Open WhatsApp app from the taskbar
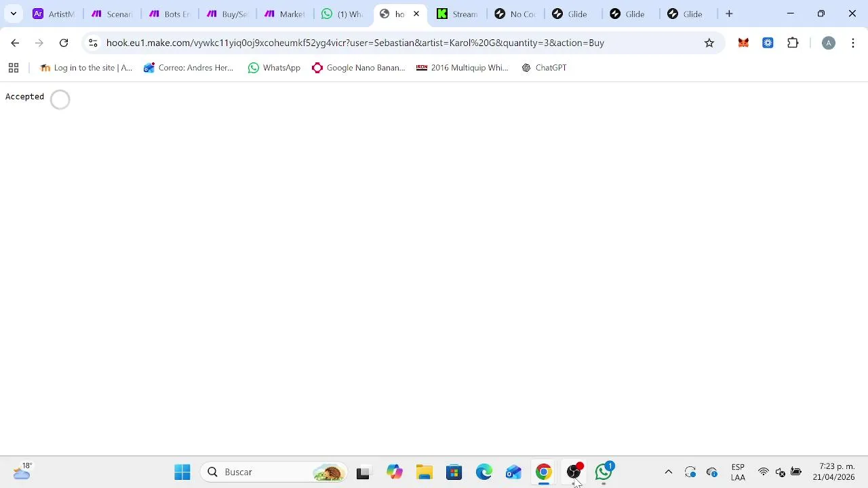Viewport: 868px width, 488px height. click(x=604, y=472)
